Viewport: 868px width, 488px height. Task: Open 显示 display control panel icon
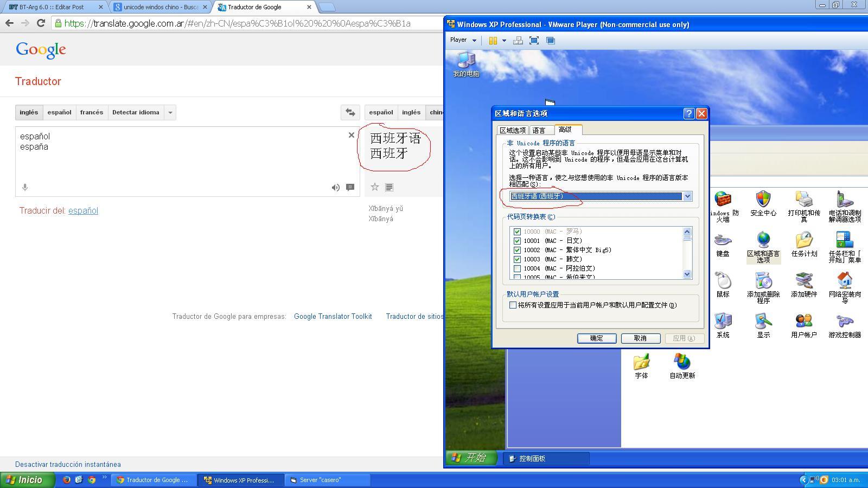click(763, 326)
